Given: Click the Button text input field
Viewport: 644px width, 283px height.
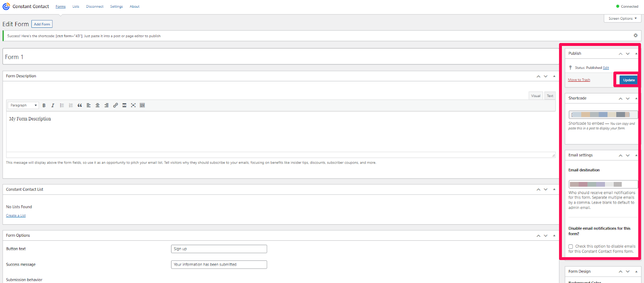Looking at the screenshot, I should click(219, 249).
